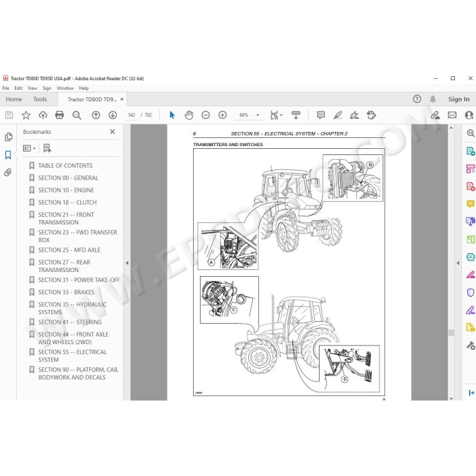The image size is (476, 476).
Task: Open bookmark Options dropdown
Action: [29, 148]
